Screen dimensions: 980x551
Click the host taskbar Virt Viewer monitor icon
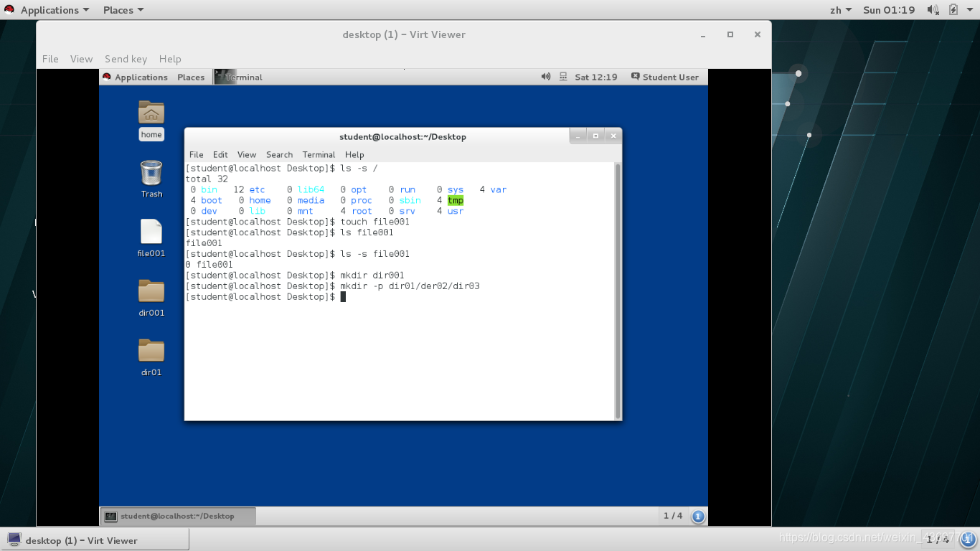(14, 540)
